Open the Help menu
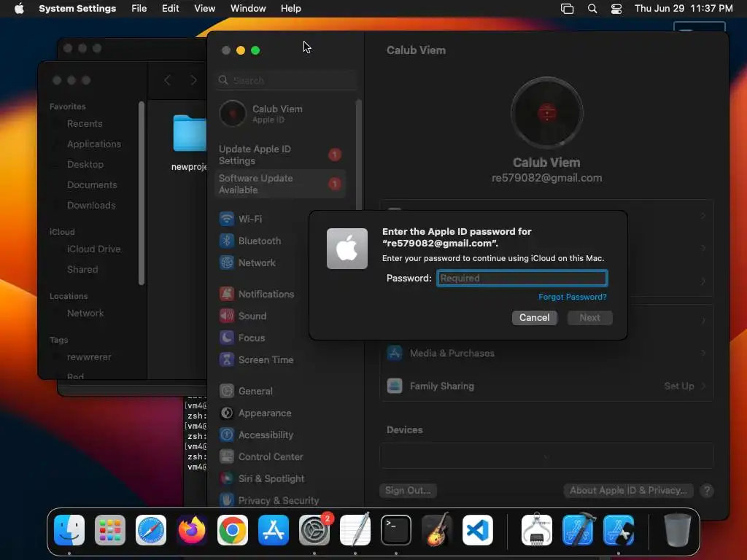Screen dimensions: 747x560 pos(290,9)
